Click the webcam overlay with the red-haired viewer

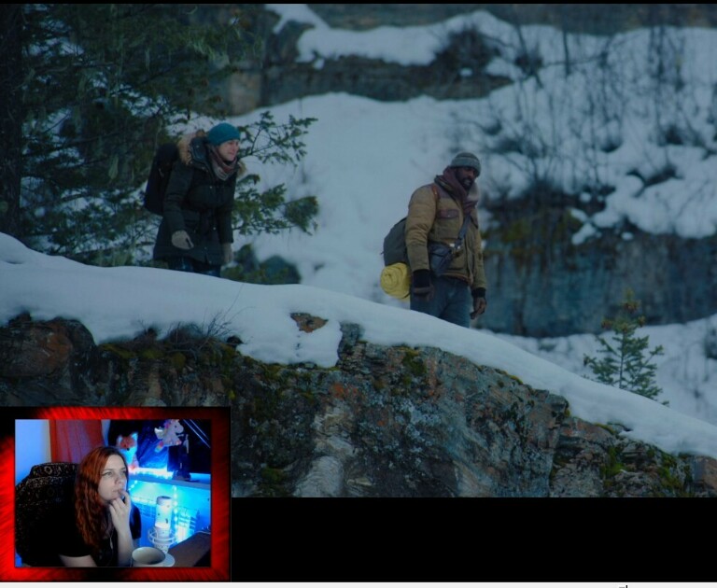[x=115, y=494]
